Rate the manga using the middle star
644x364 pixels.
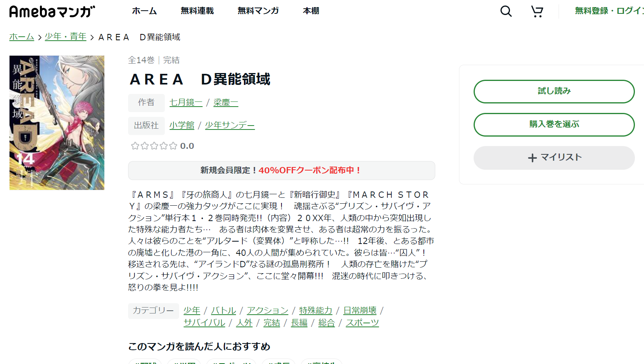[x=154, y=146]
